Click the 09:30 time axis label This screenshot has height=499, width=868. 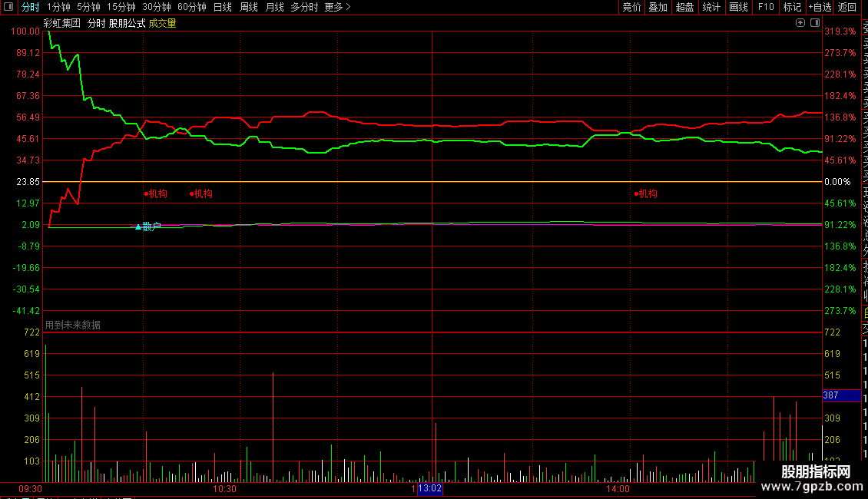[31, 489]
